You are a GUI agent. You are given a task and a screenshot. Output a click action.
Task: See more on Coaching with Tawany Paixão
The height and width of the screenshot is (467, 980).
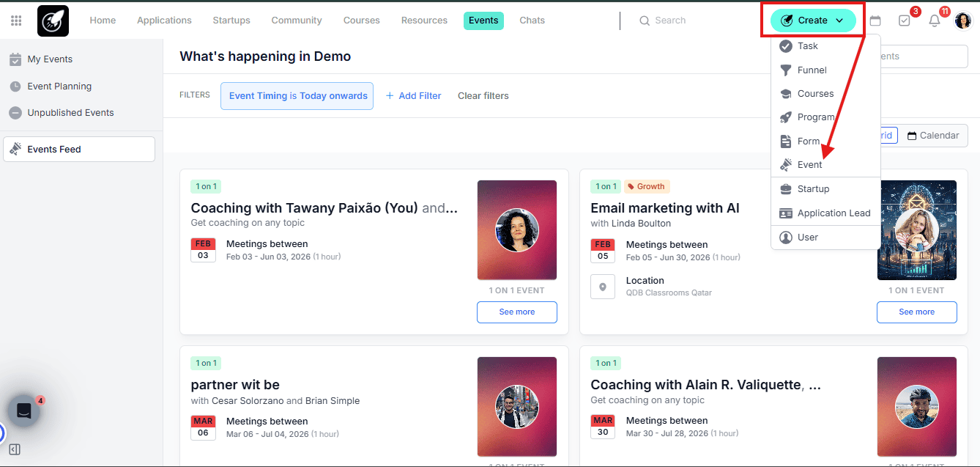(x=517, y=312)
